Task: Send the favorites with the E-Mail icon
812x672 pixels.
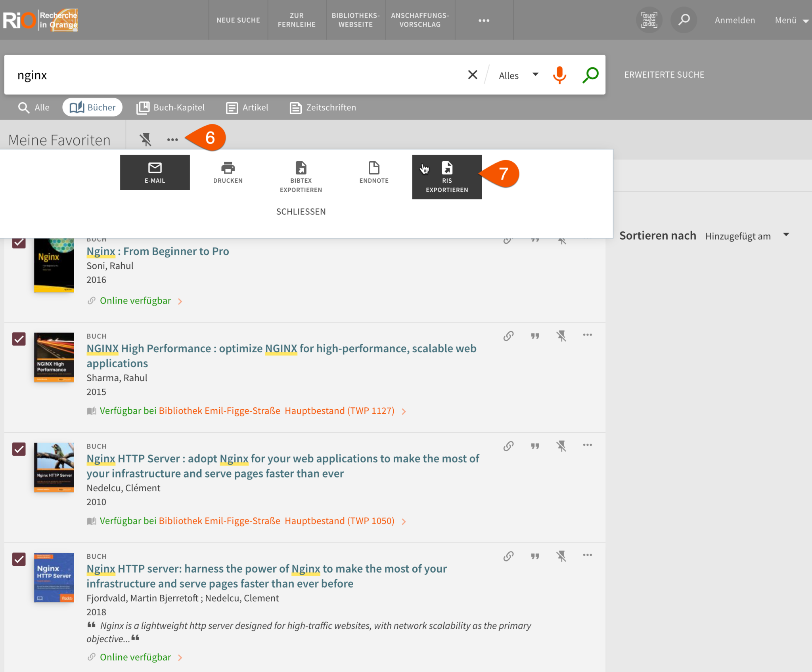Action: click(x=155, y=168)
